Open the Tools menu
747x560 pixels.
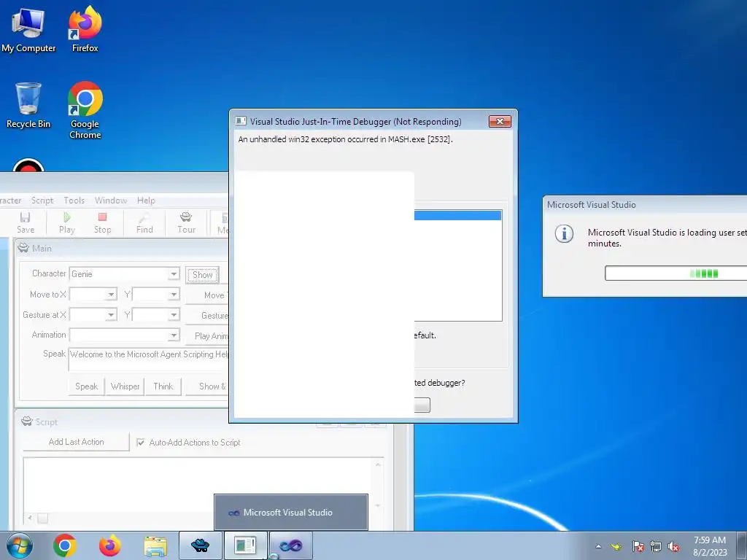pos(74,201)
